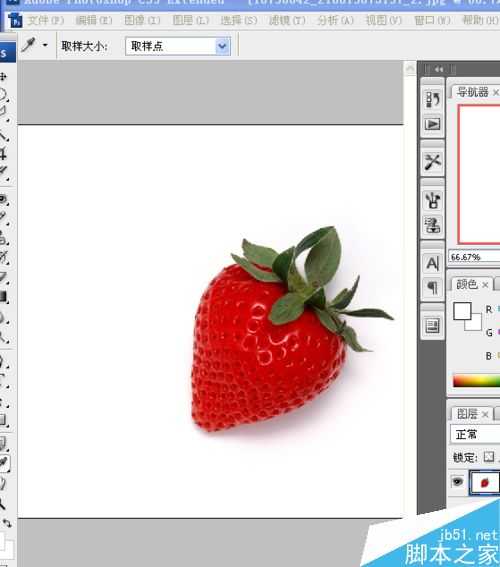Open the 正常 blend mode dropdown
The image size is (500, 567).
pos(475,434)
